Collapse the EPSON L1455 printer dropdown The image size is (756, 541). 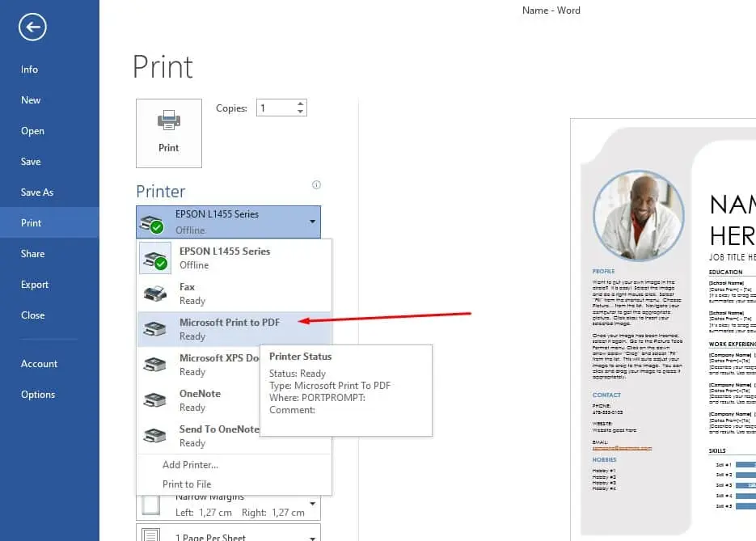point(228,222)
